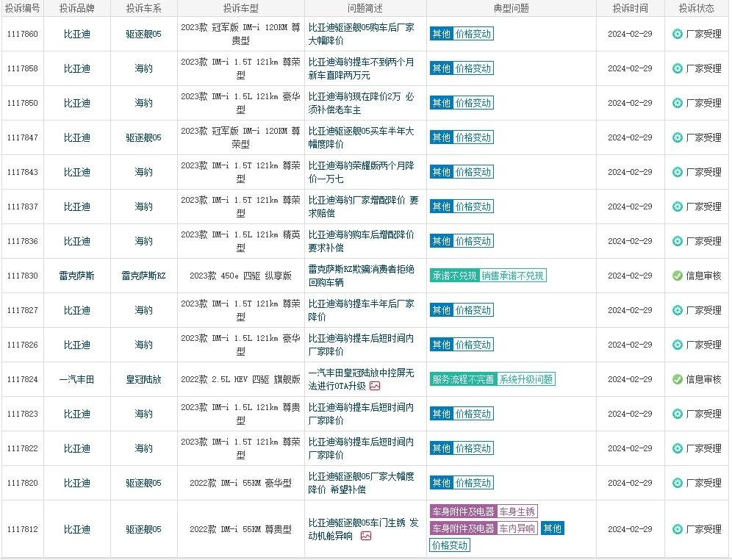732x560 pixels.
Task: Click the green check icon in complaint 1117830 status
Action: tap(678, 276)
